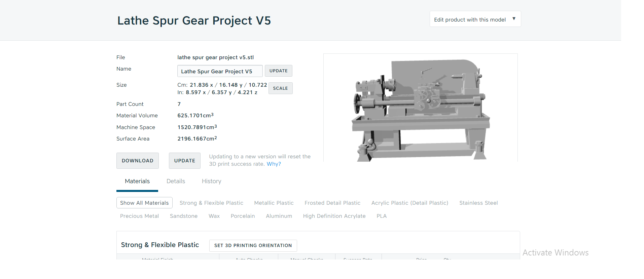The width and height of the screenshot is (644, 279).
Task: Open the Why? link
Action: pos(274,164)
